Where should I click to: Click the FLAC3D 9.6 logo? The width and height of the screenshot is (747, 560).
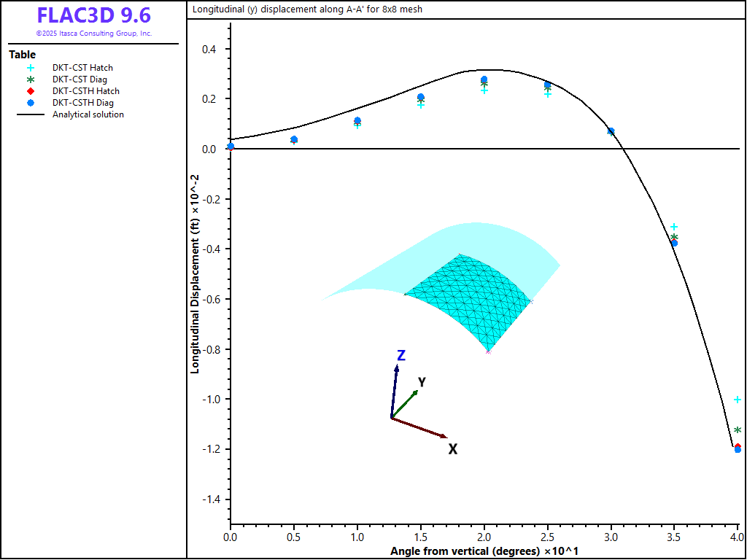coord(93,15)
